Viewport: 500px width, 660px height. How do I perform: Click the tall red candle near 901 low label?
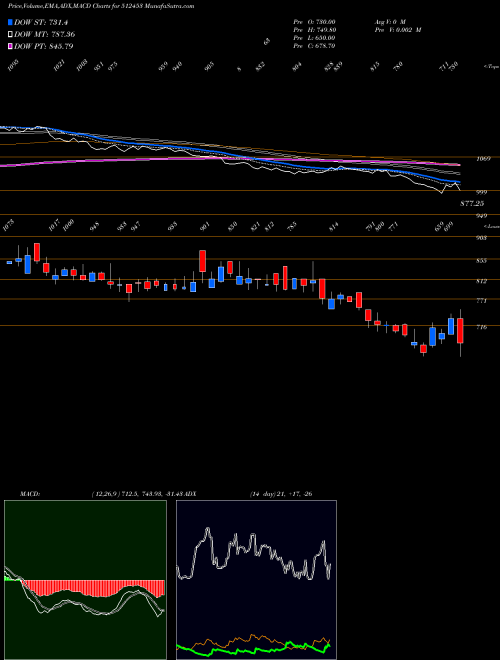coord(202,261)
